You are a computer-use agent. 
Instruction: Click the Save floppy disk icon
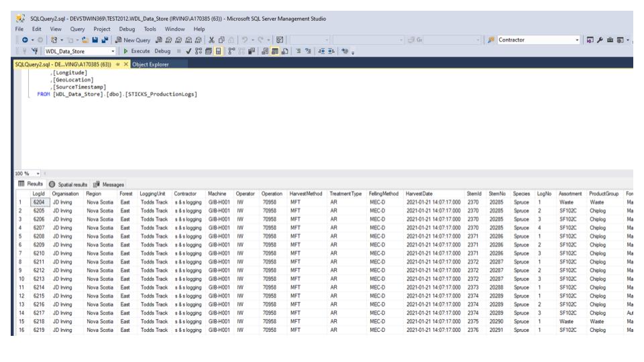pos(95,40)
